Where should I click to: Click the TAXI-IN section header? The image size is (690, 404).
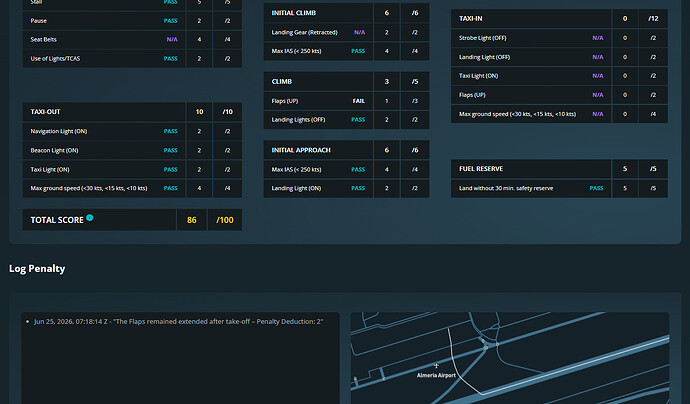pos(559,18)
